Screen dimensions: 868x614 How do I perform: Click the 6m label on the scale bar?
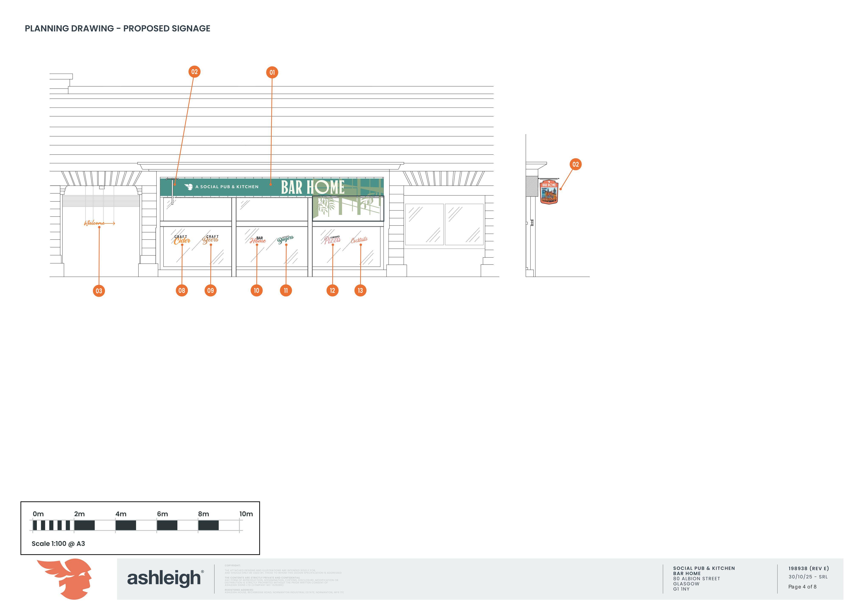[163, 514]
